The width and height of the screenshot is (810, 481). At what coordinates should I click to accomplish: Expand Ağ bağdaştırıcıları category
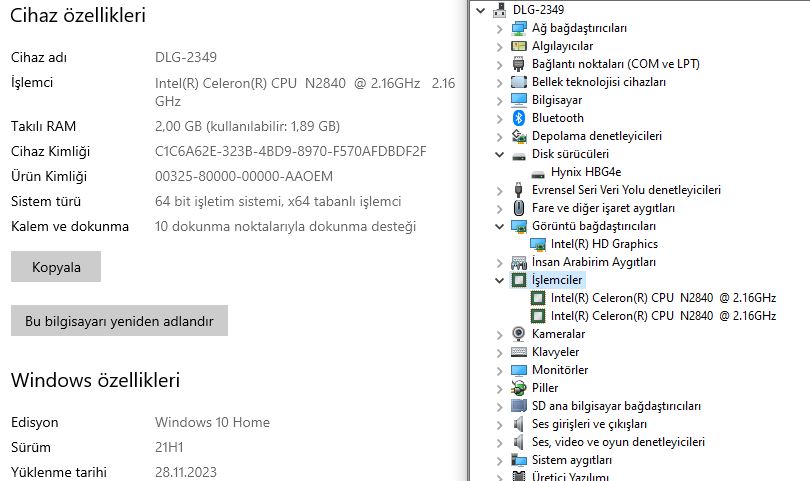click(500, 29)
